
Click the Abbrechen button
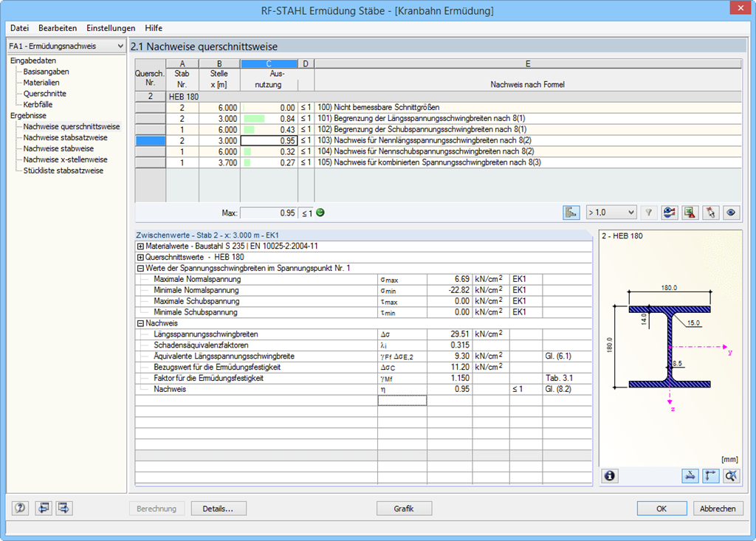[x=718, y=509]
